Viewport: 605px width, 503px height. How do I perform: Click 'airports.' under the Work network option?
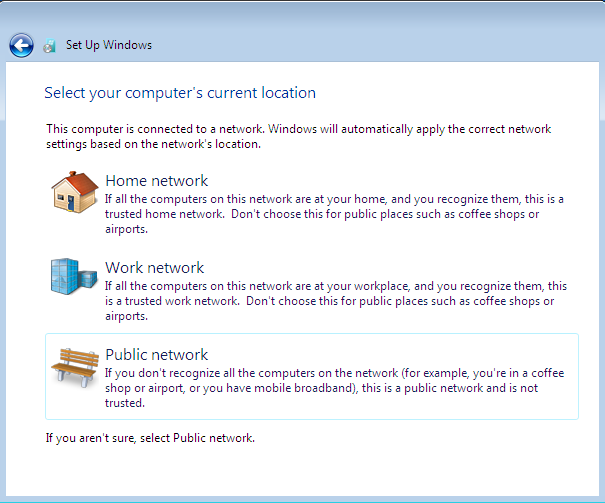(127, 316)
